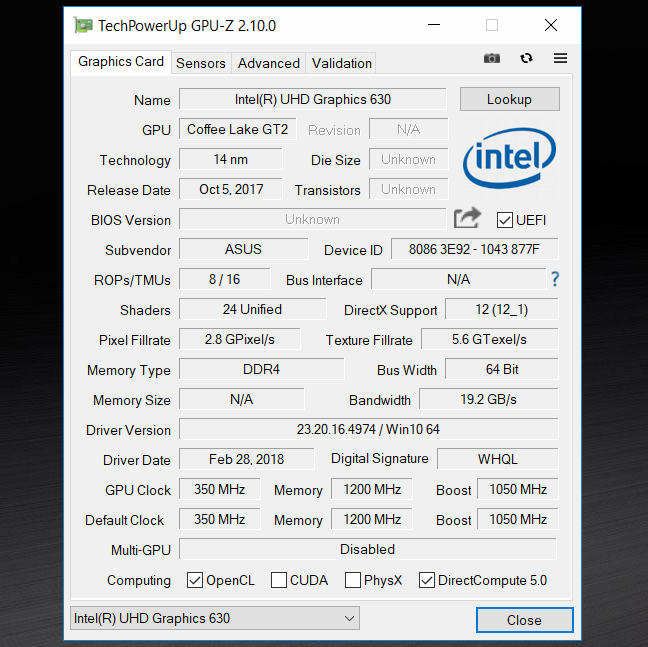Toggle the DirectCompute 5.0 checkbox
This screenshot has height=647, width=648.
point(426,580)
